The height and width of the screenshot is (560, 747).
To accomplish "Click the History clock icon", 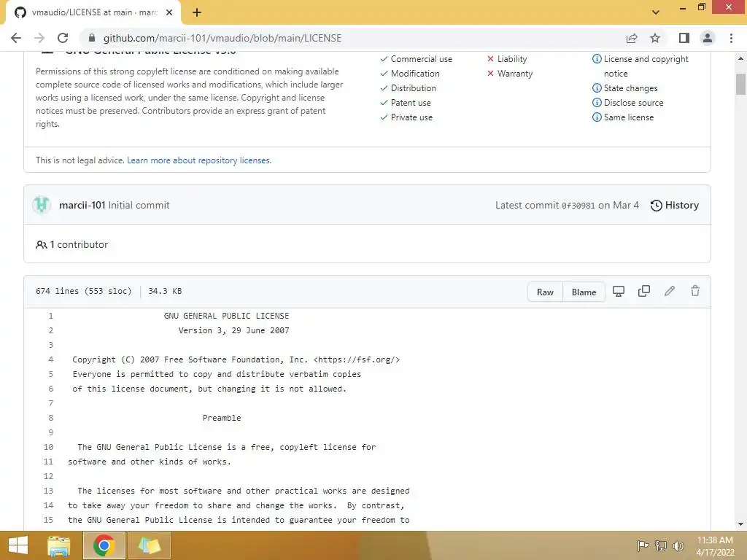I will (x=656, y=205).
